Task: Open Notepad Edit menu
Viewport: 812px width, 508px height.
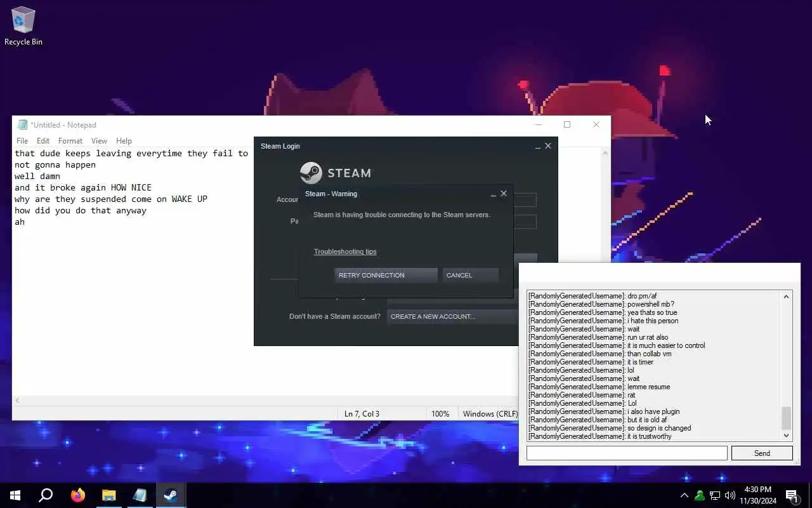Action: [x=43, y=141]
